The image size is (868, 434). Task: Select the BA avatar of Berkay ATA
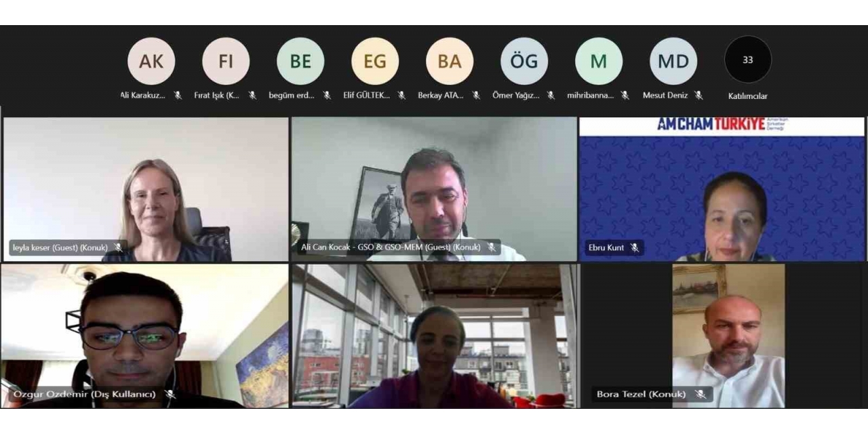(x=450, y=61)
